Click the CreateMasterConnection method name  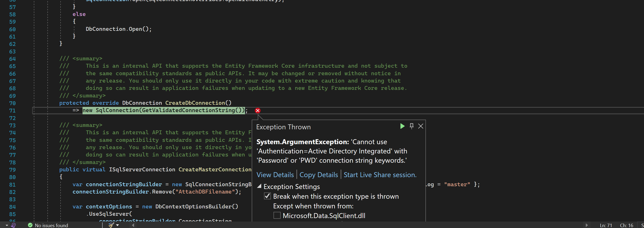point(215,170)
